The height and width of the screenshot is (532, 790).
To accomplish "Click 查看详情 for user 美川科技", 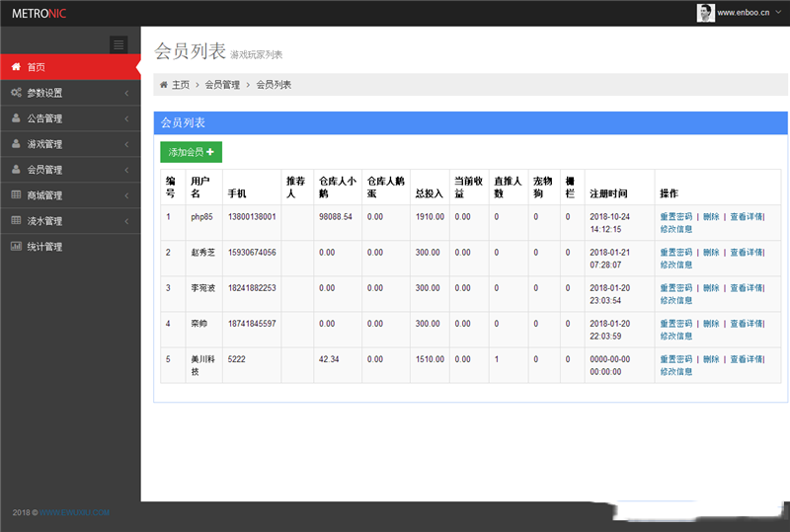I will click(747, 359).
